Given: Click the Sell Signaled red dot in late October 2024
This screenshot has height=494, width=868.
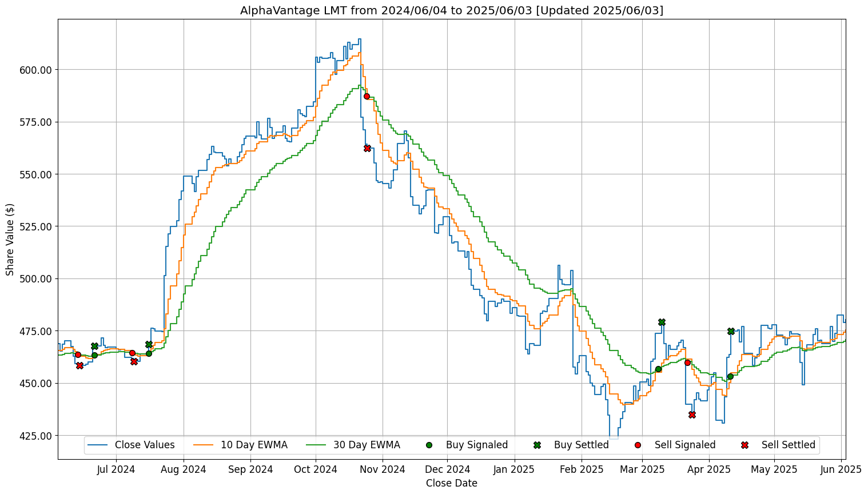Looking at the screenshot, I should pos(367,96).
